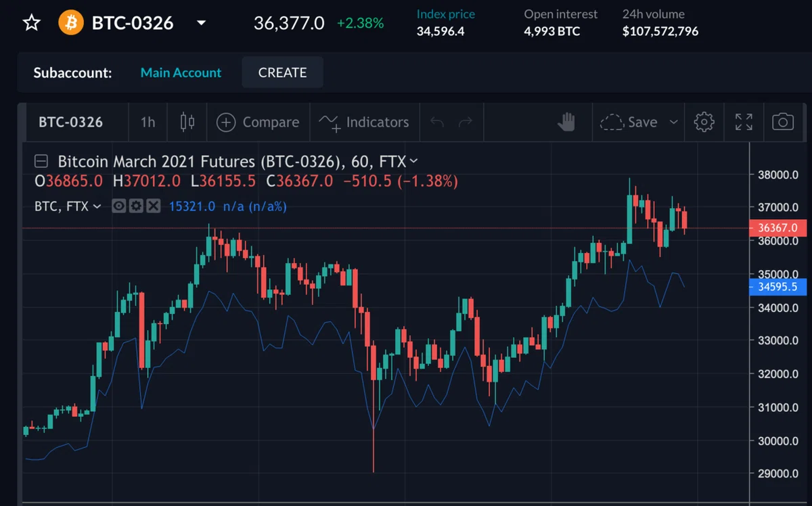Screen dimensions: 812x506
Task: Click the 24h volume value $107,572,796
Action: click(660, 31)
